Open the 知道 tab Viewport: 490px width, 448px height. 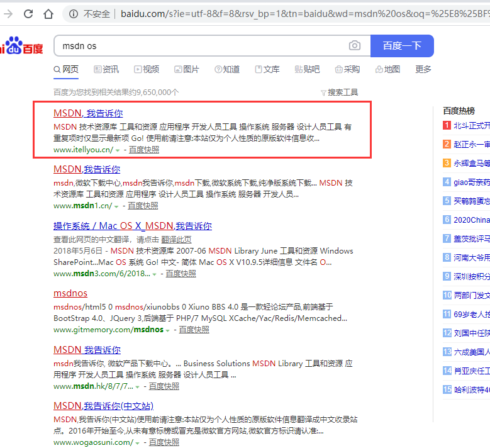[227, 69]
